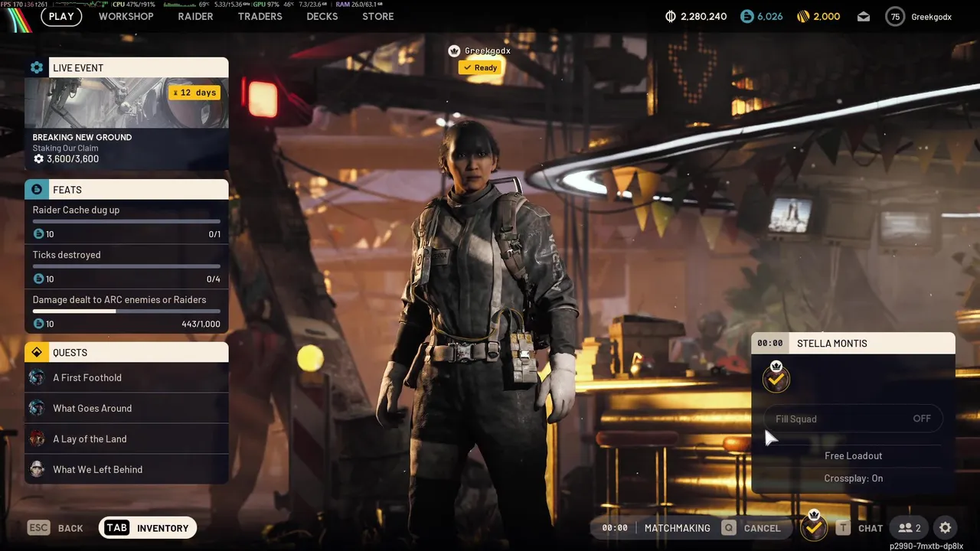This screenshot has width=980, height=551.
Task: Switch to the DECKS tab
Action: click(322, 16)
